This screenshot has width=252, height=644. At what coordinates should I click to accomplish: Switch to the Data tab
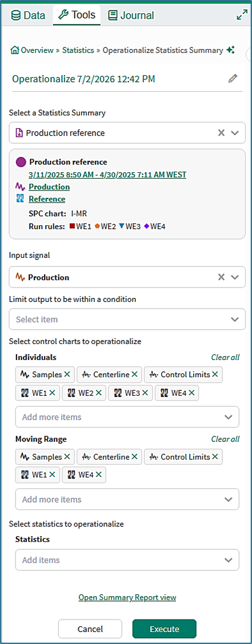(x=28, y=15)
